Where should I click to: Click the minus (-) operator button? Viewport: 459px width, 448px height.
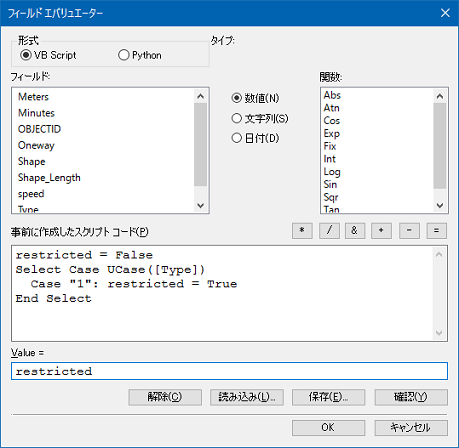pyautogui.click(x=409, y=231)
